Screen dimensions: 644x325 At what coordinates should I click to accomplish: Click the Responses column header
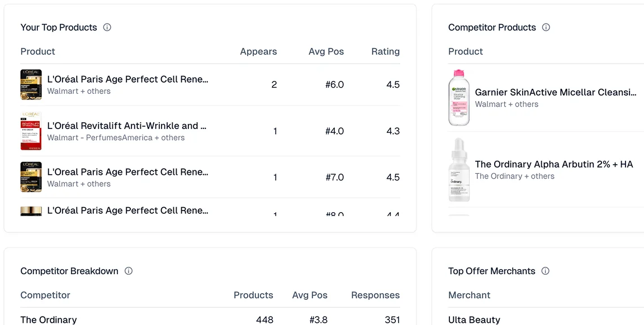coord(375,295)
